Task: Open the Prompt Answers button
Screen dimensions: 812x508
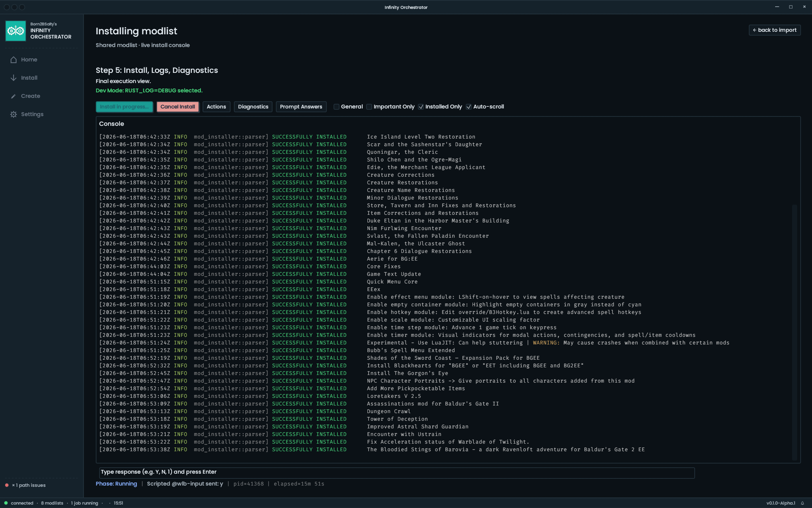Action: [x=301, y=107]
